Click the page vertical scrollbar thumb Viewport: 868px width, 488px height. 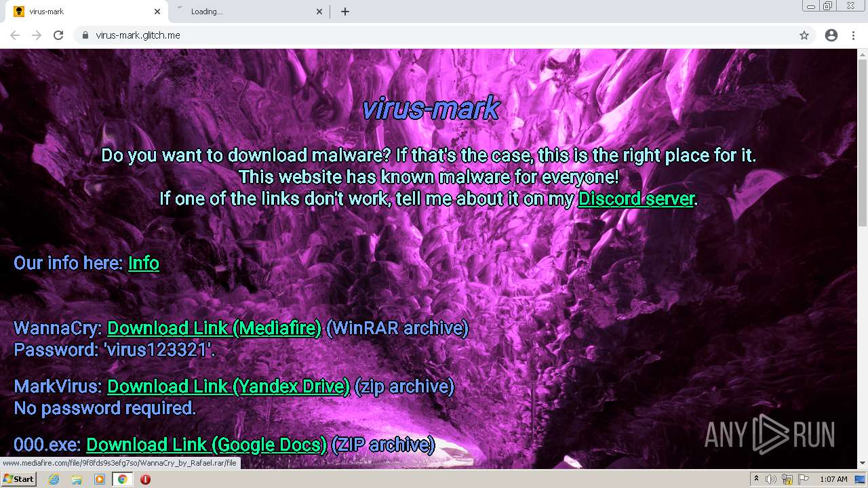(862, 142)
